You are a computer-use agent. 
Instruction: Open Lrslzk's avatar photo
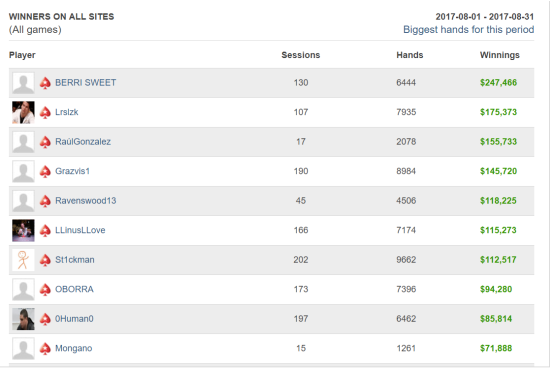click(x=24, y=112)
